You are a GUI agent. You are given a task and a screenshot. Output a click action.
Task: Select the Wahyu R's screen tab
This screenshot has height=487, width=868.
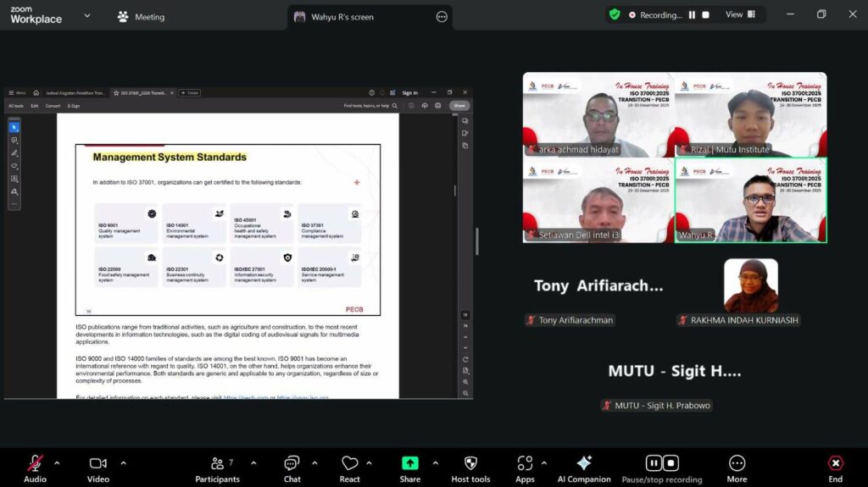[341, 17]
